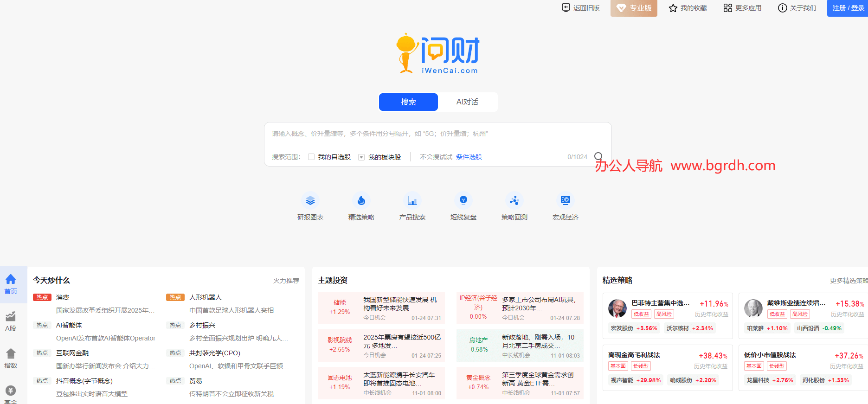Click stock 沃尔核材 +2.34%

click(x=690, y=328)
